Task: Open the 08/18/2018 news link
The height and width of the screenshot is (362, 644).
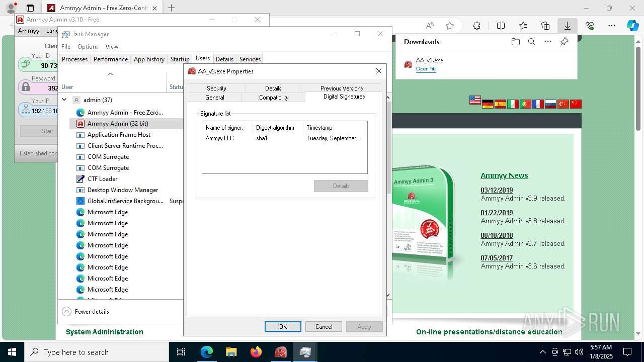Action: (497, 235)
